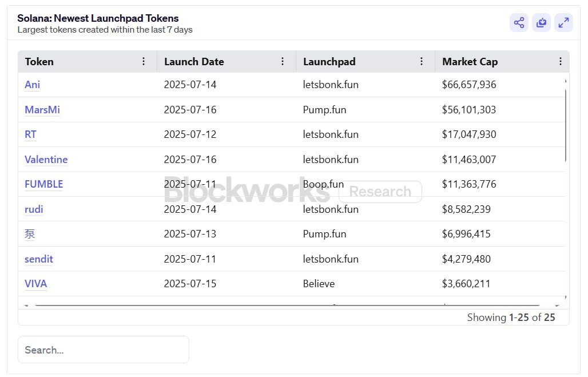Select VIVA market cap $3,660,211
Image resolution: width=588 pixels, height=377 pixels.
coord(466,284)
